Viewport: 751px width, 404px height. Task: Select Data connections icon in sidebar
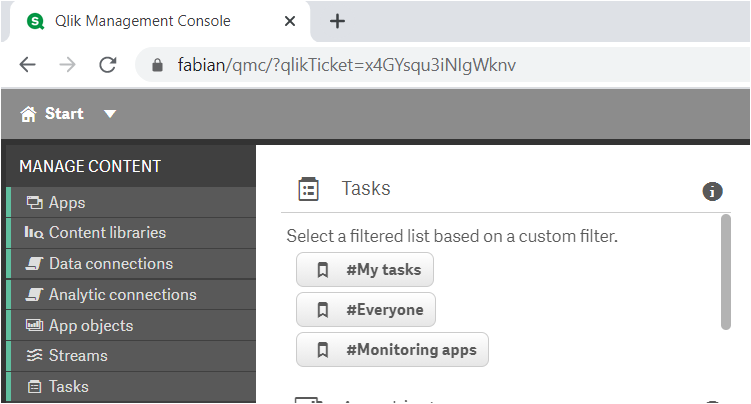(x=35, y=264)
